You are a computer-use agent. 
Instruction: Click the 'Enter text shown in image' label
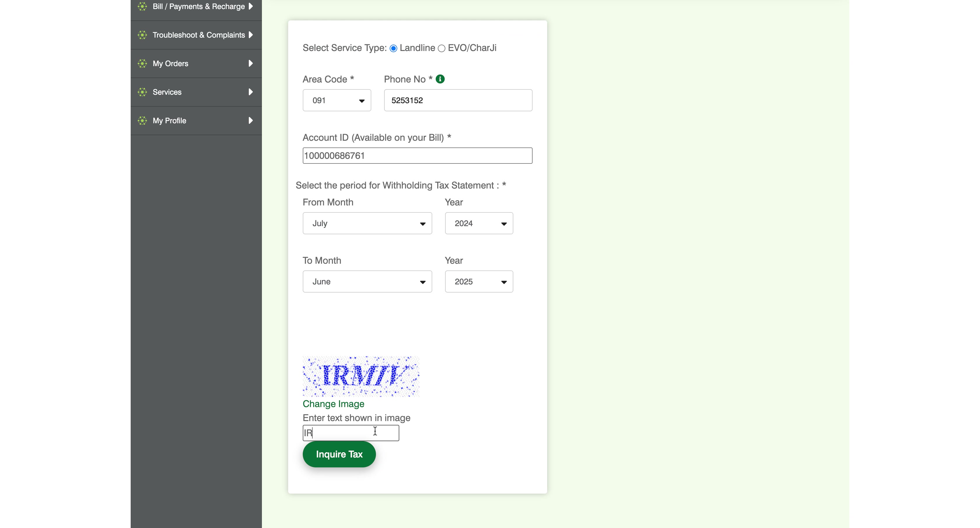(x=356, y=418)
